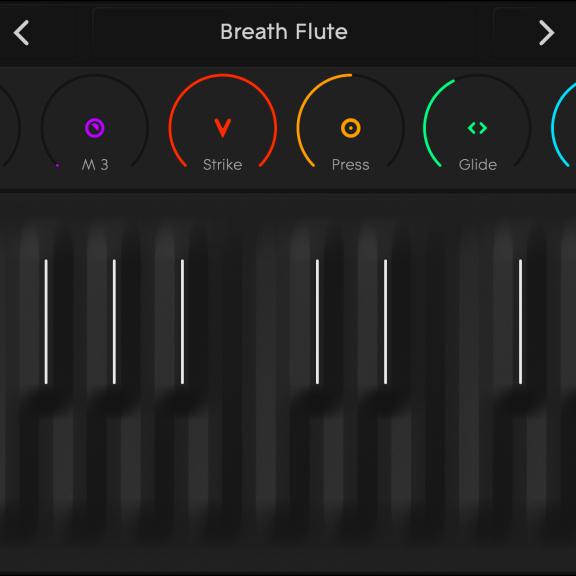Open the Breath Flute preset name
This screenshot has width=576, height=576.
point(284,32)
